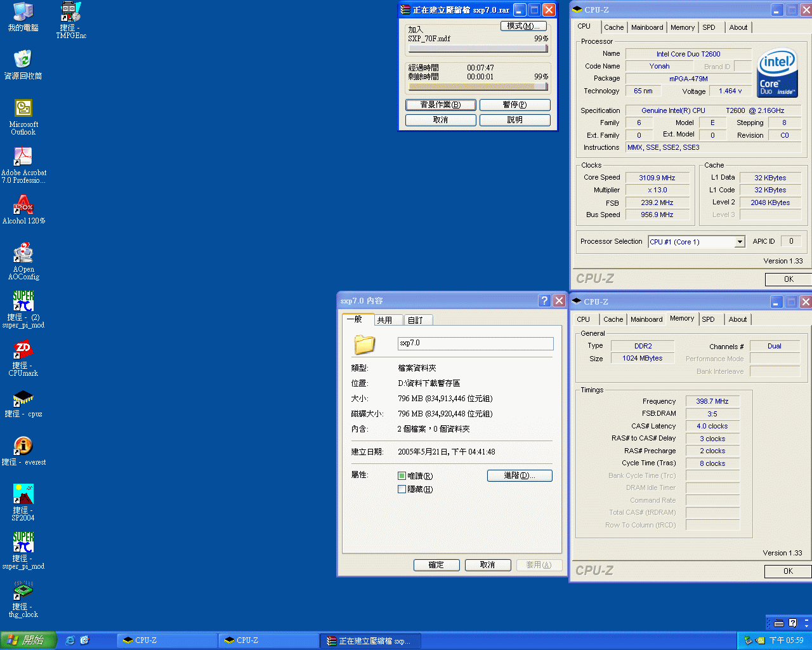The image size is (812, 650).
Task: Open the My Computer desktop icon
Action: point(23,11)
